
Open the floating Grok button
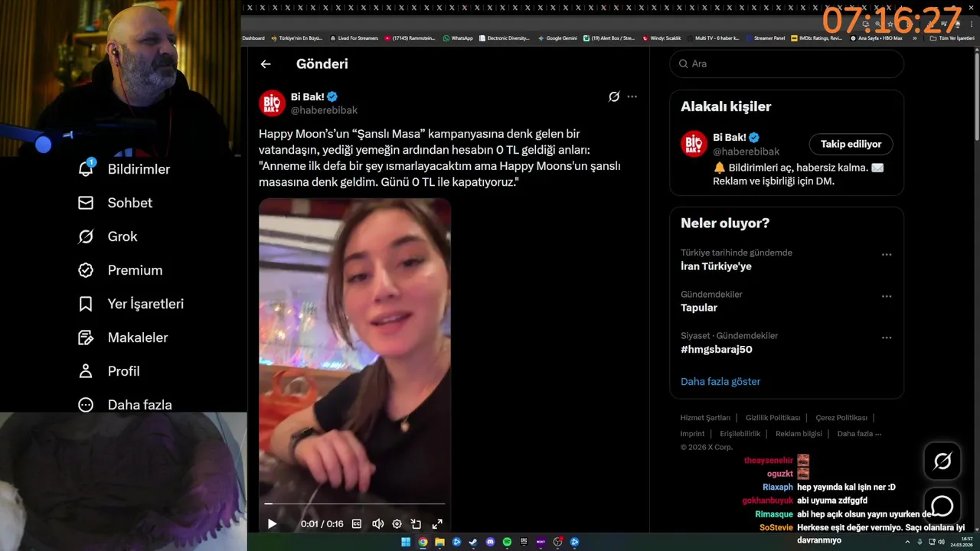click(942, 461)
